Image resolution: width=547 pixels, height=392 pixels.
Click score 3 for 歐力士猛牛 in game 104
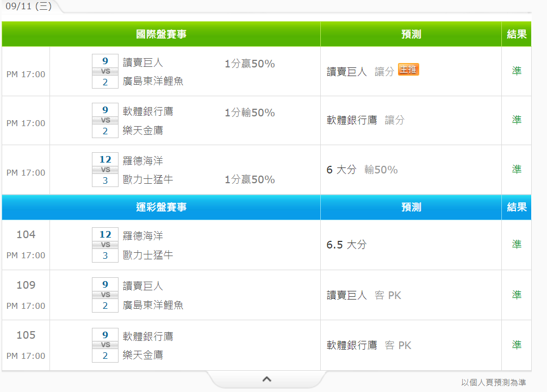105,256
